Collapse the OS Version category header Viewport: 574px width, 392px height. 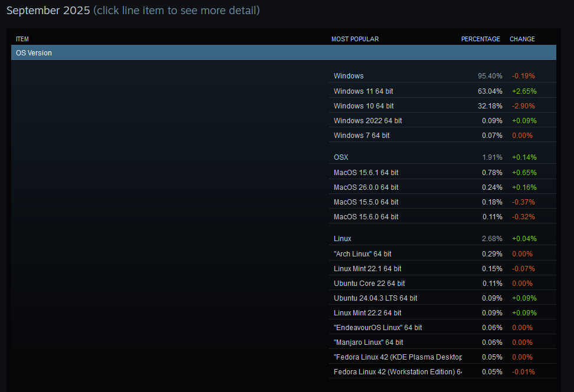click(x=283, y=53)
